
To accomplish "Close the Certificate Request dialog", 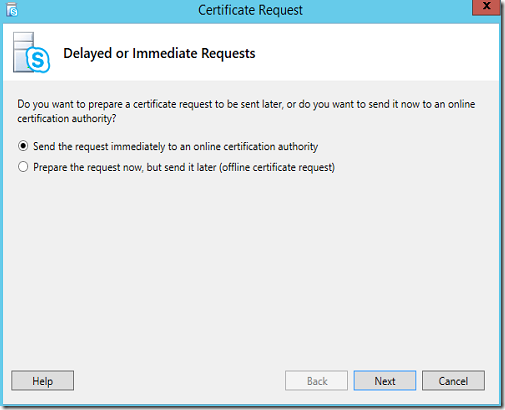I will click(486, 7).
